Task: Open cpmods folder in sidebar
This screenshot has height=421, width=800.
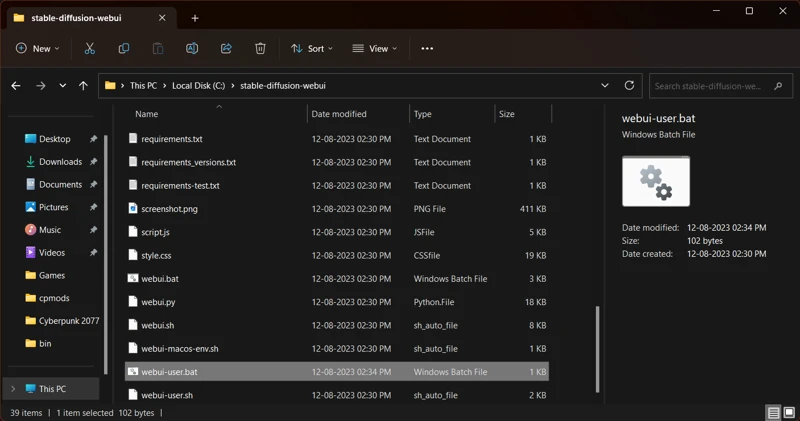Action: coord(54,298)
